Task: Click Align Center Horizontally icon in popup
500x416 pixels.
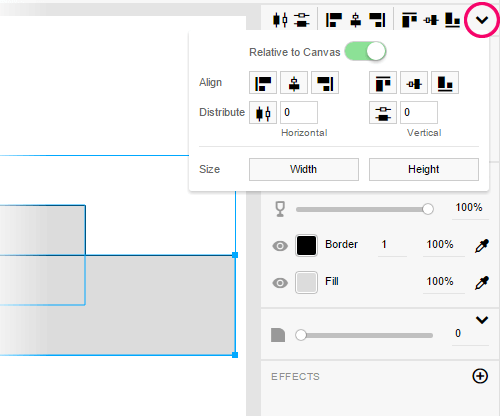Action: tap(294, 83)
